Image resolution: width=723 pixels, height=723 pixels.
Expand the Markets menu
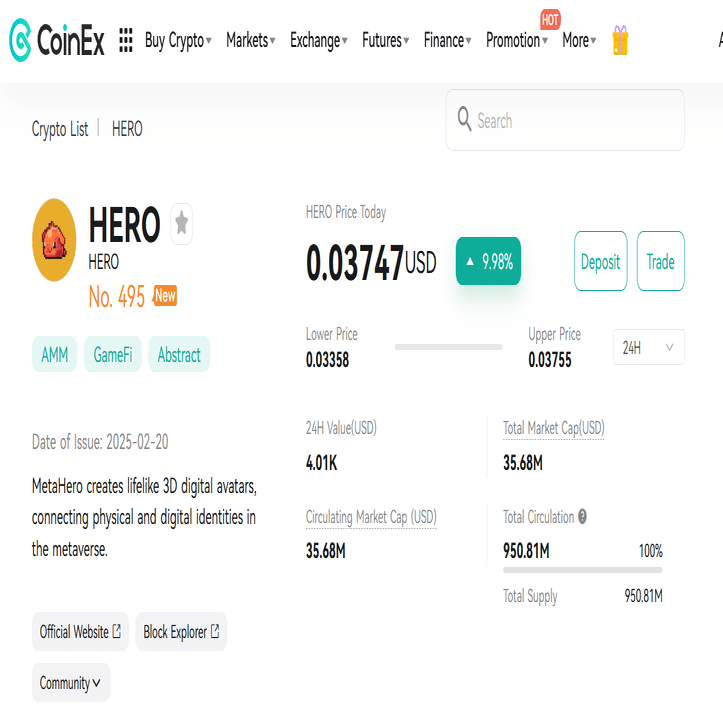[250, 41]
